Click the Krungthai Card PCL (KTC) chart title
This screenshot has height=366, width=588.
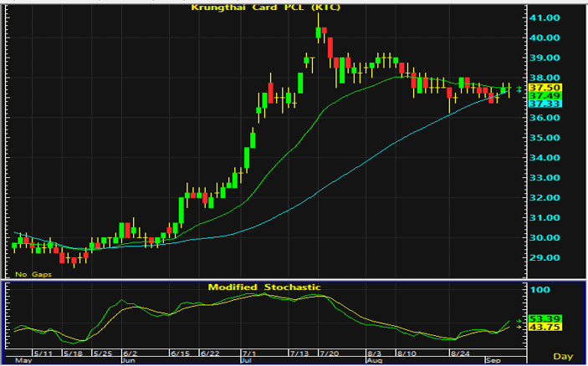pos(265,8)
